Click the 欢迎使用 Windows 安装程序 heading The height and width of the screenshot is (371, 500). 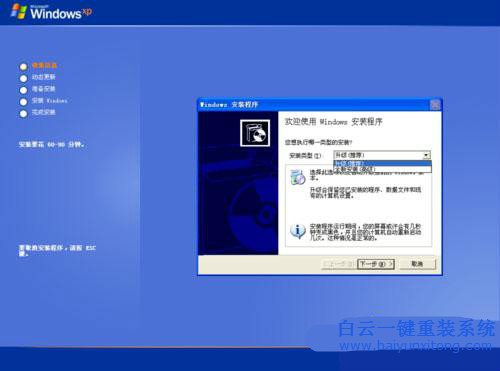coord(334,122)
